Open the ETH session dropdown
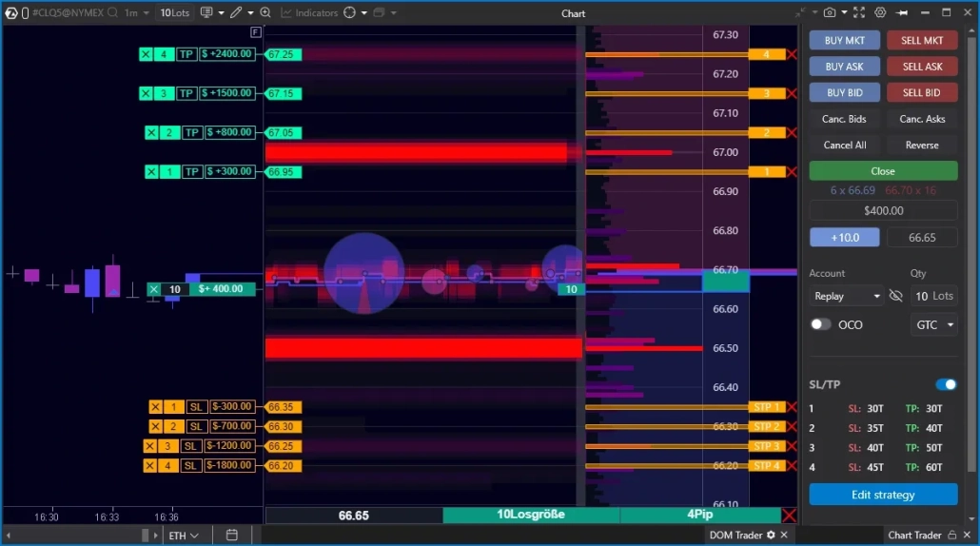The image size is (980, 546). point(183,536)
